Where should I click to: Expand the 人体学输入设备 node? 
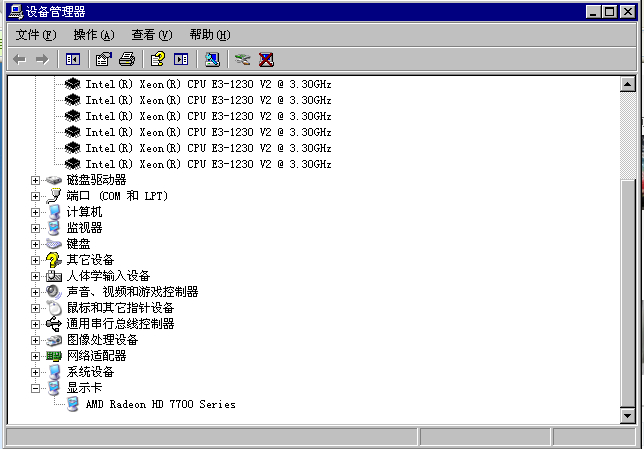click(x=35, y=276)
